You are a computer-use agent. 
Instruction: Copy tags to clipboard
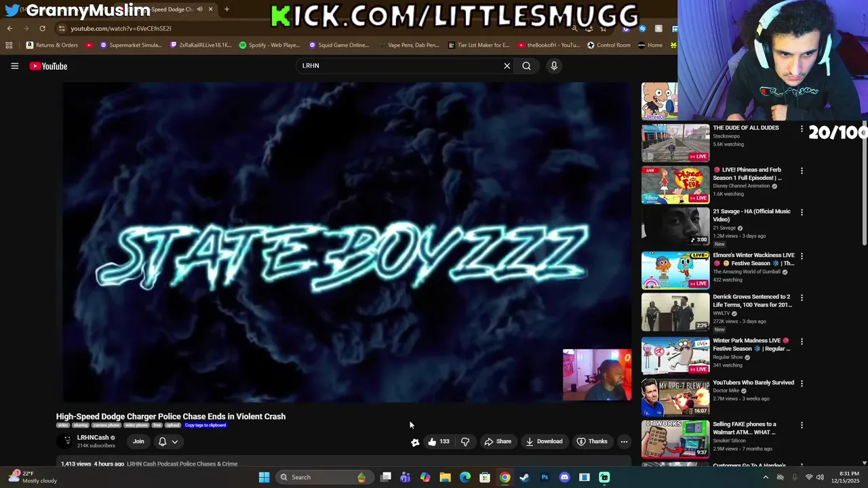coord(205,425)
